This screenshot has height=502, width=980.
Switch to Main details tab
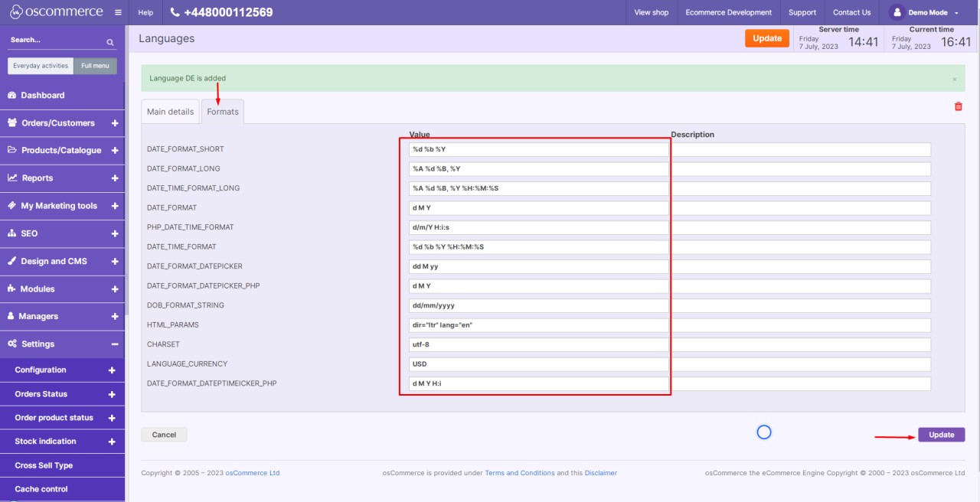click(170, 111)
